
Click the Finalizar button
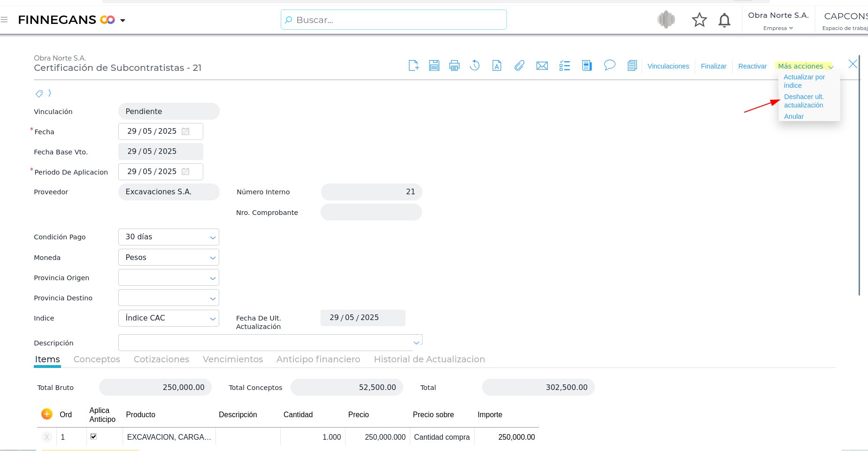pyautogui.click(x=713, y=66)
